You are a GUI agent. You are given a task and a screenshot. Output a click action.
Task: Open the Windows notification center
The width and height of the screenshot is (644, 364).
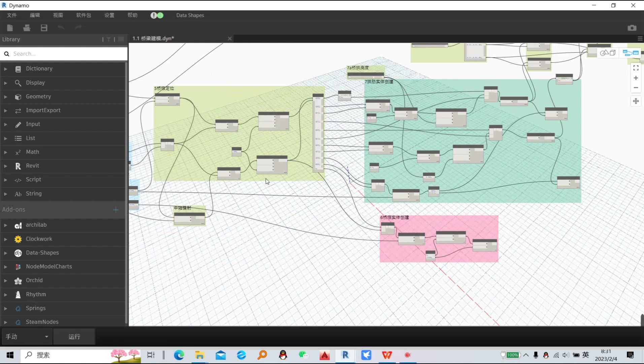(x=630, y=355)
